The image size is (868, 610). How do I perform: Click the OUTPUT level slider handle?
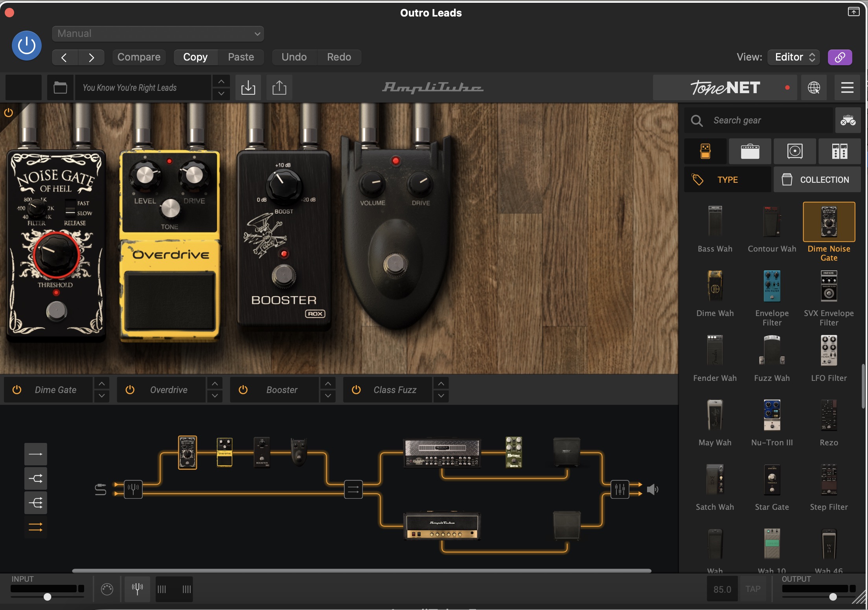click(833, 597)
